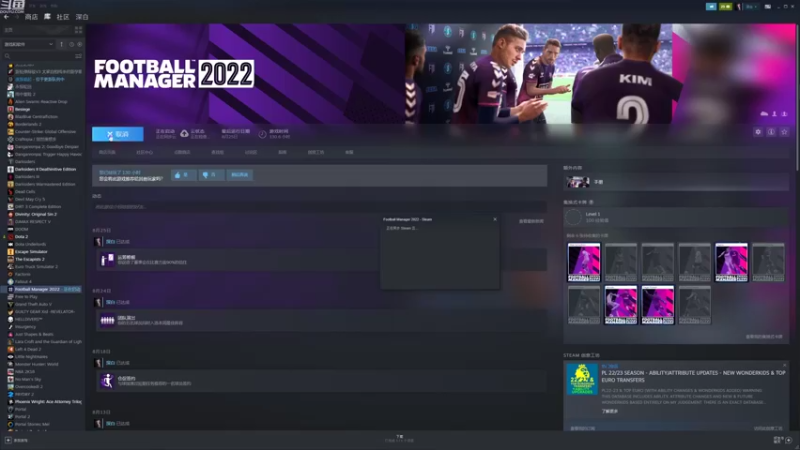Toggle Big Picture mode icon

(x=767, y=7)
